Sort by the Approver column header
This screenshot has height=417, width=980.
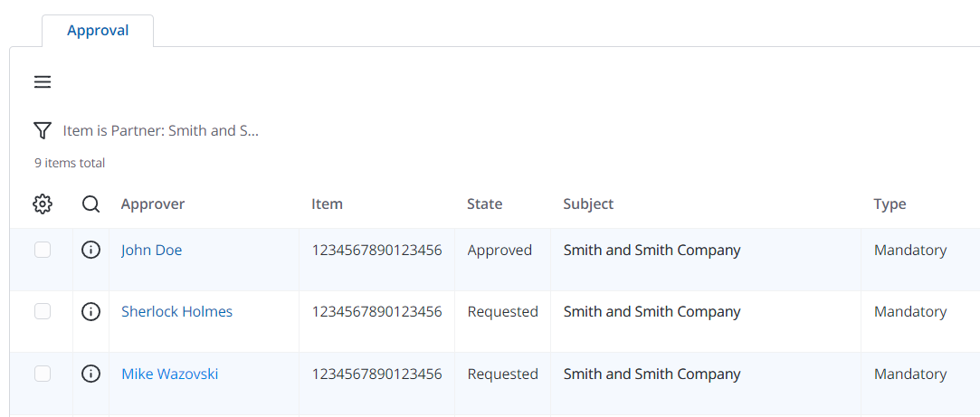click(x=153, y=204)
